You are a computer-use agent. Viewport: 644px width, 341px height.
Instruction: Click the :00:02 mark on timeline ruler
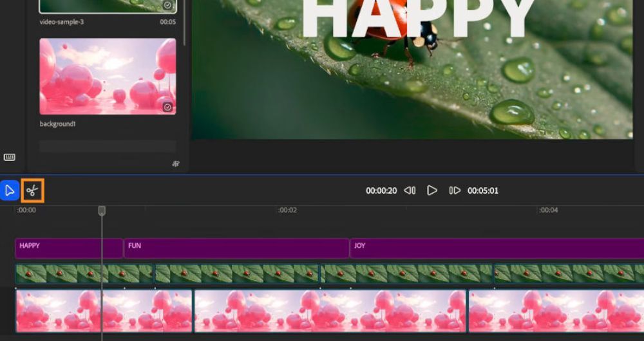click(x=287, y=210)
